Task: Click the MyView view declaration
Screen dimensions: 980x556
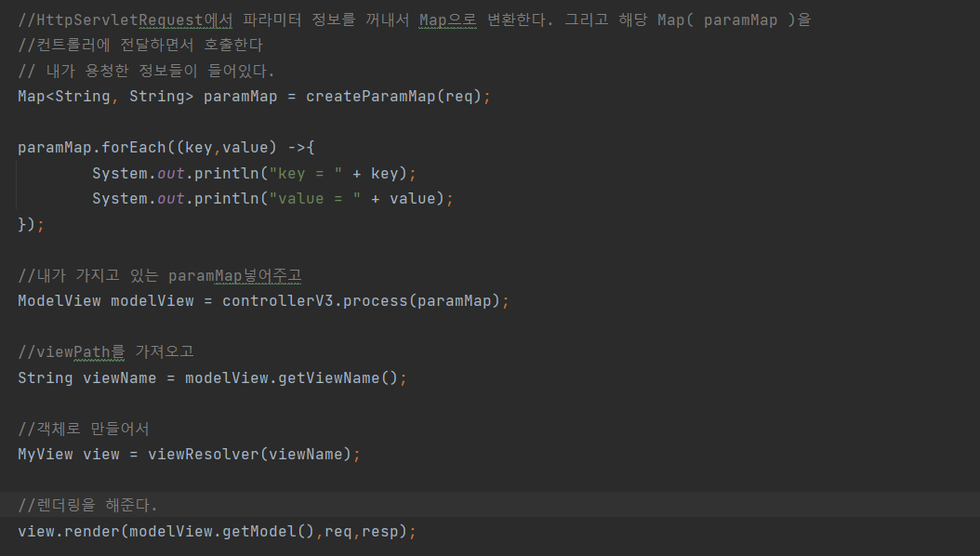Action: (x=69, y=454)
